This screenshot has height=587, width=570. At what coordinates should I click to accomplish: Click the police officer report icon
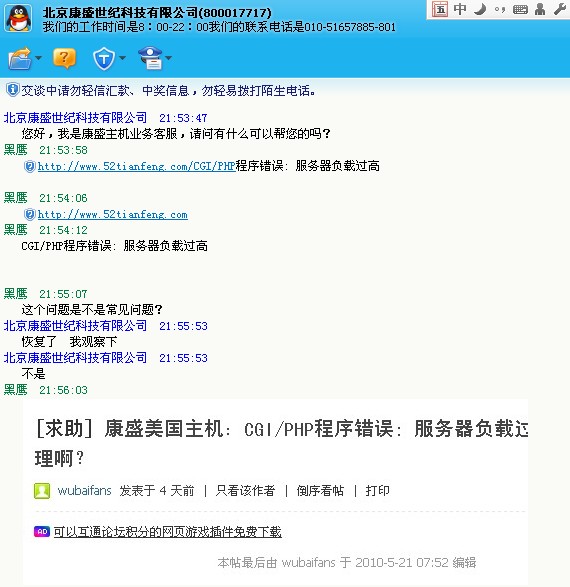[x=150, y=58]
